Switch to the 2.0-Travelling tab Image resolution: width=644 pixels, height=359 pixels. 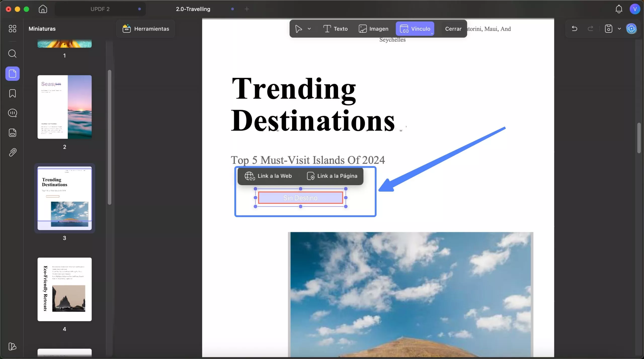(x=193, y=9)
